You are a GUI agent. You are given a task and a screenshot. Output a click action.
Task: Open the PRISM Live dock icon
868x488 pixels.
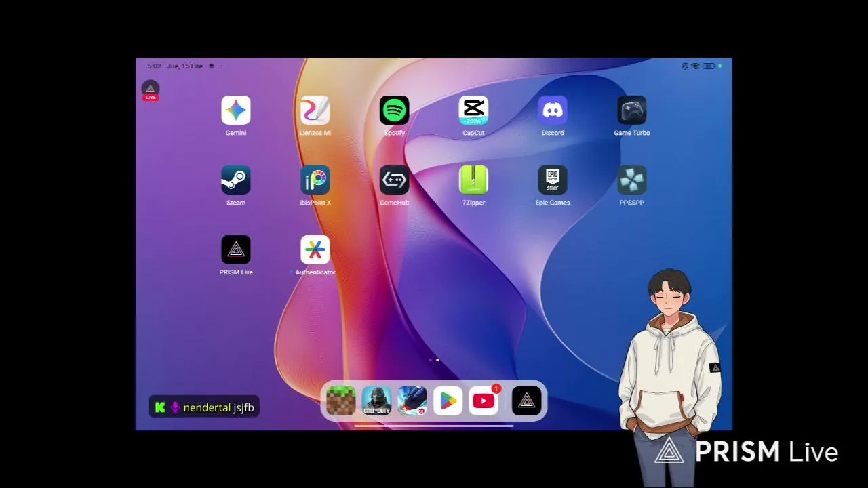pos(527,401)
